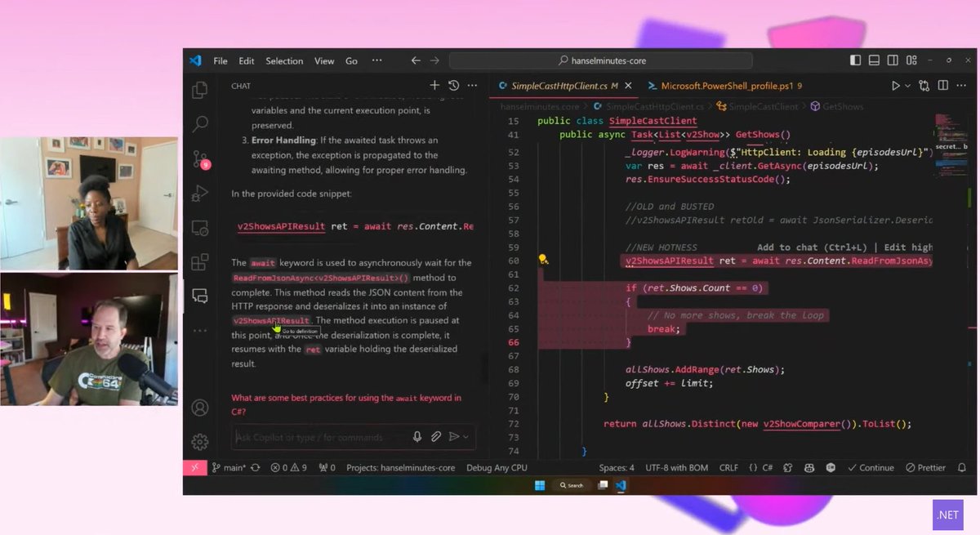Open editor more actions ellipsis

point(963,85)
